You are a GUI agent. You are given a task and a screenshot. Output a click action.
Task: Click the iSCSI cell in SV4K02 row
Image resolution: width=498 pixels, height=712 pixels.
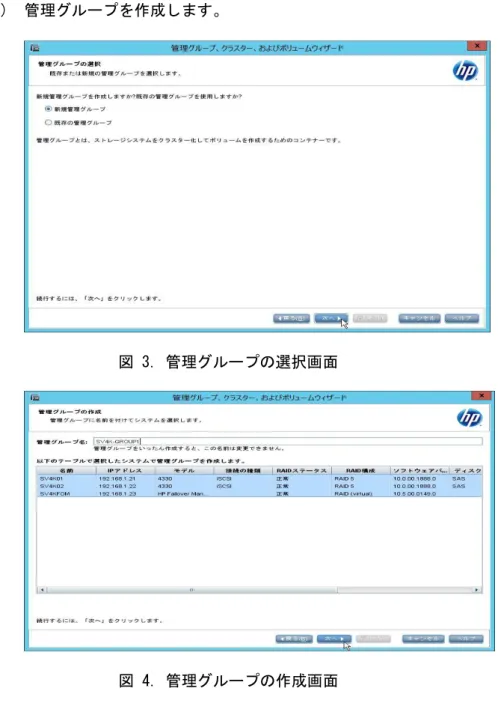(224, 486)
